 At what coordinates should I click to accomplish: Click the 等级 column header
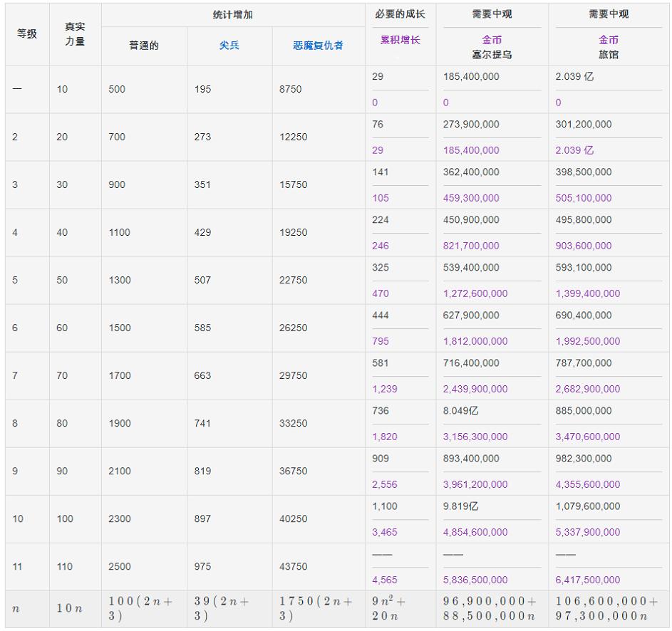[x=27, y=34]
